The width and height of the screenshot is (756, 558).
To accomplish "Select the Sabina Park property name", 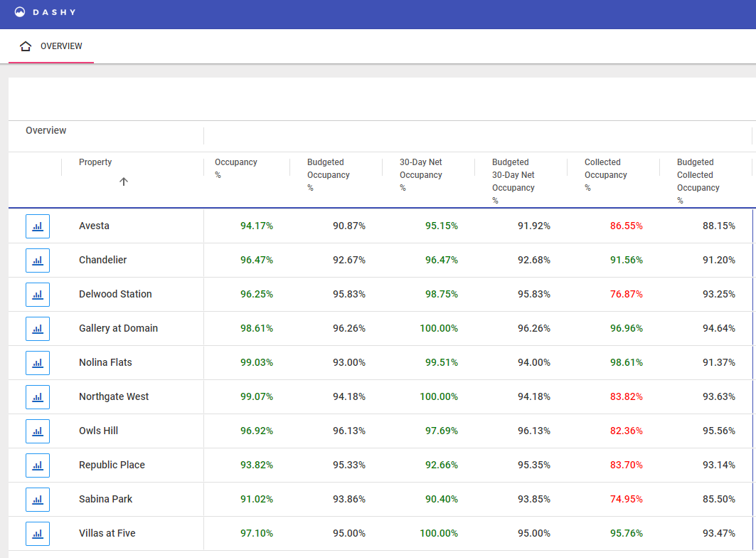I will [105, 499].
